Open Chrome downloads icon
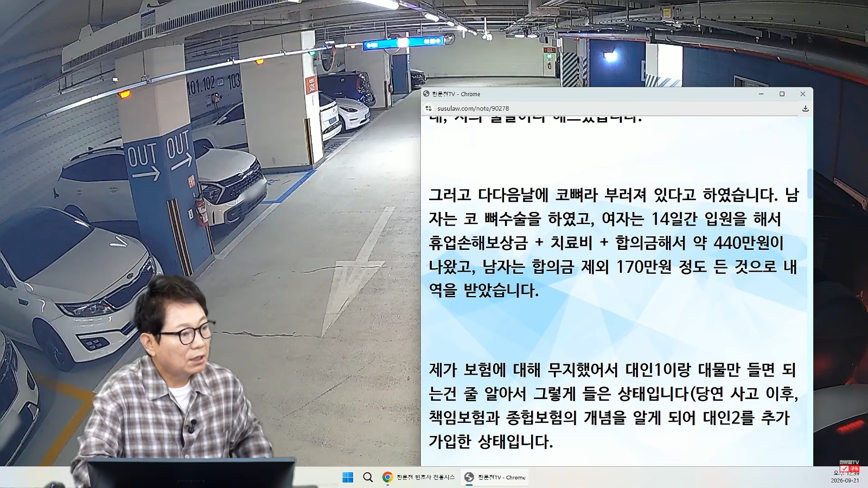Screen dimensions: 868x488 (805, 108)
